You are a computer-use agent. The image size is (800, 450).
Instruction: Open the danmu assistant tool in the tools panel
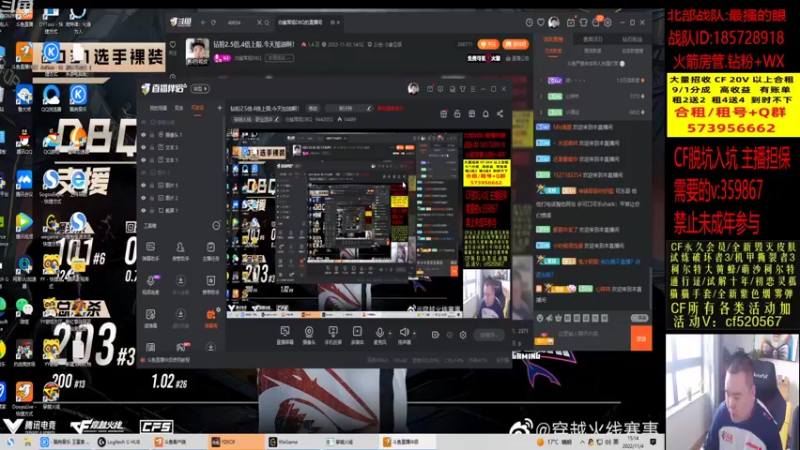[x=151, y=251]
